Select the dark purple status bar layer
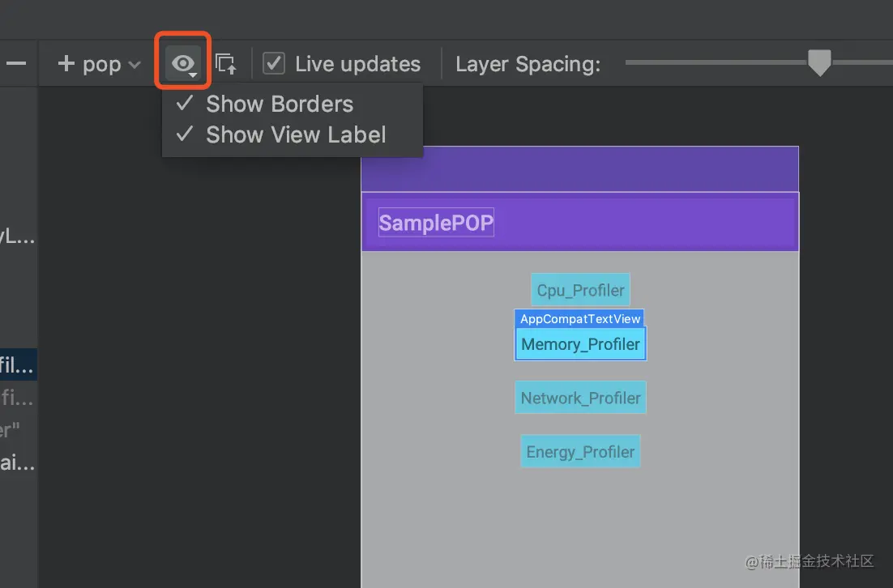The width and height of the screenshot is (893, 588). pos(579,168)
